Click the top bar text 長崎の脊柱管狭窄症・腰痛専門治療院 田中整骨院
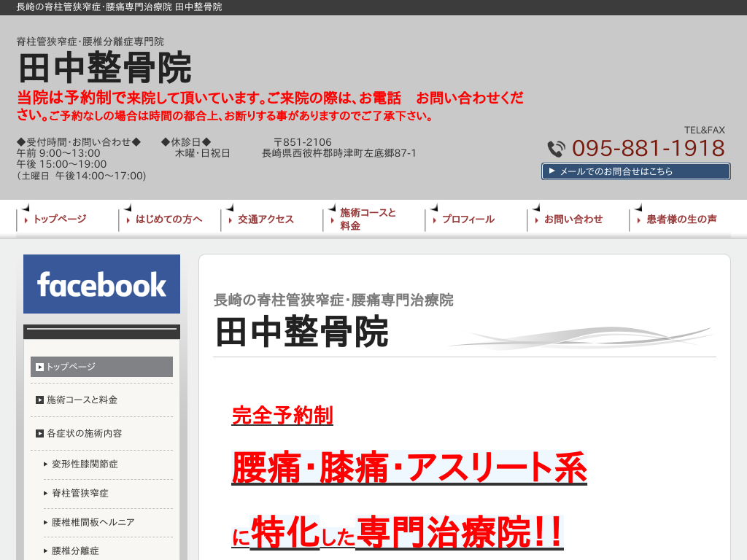Viewport: 747px width, 560px height. point(119,7)
